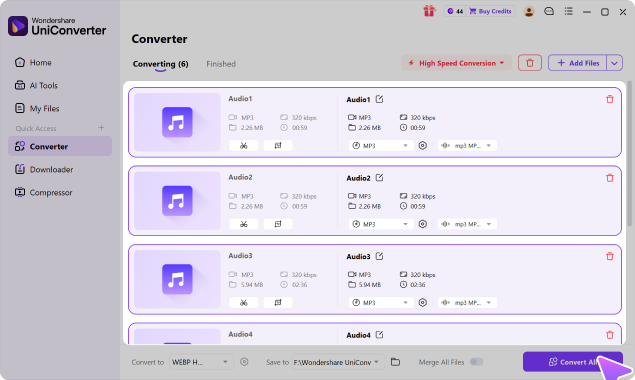
Task: Open My Files in sidebar
Action: pos(60,109)
